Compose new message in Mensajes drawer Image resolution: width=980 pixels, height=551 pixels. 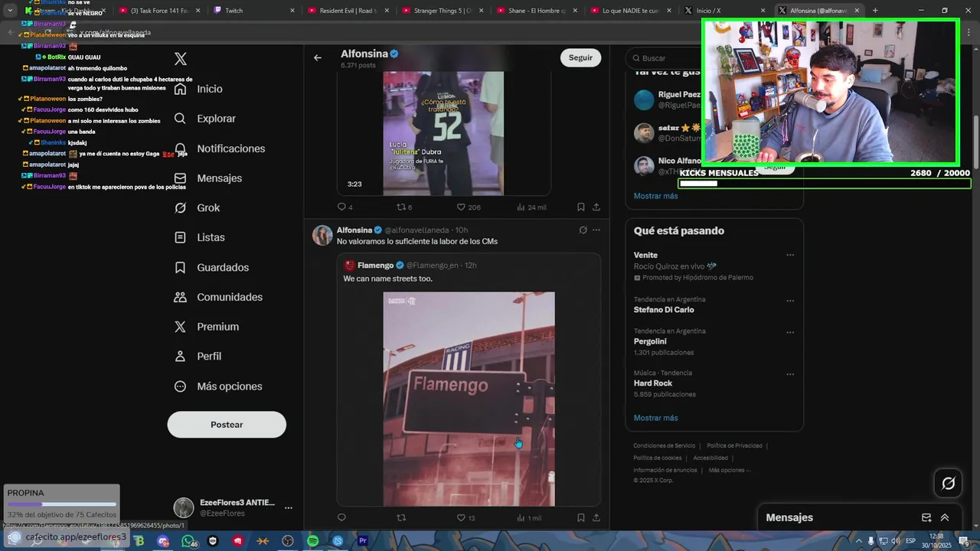(x=926, y=517)
